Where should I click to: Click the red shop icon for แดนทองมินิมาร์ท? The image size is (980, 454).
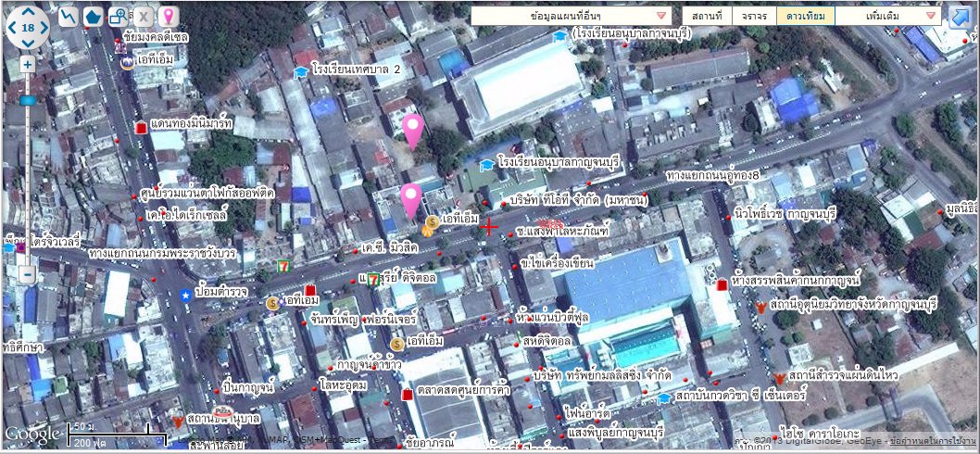coord(141,127)
